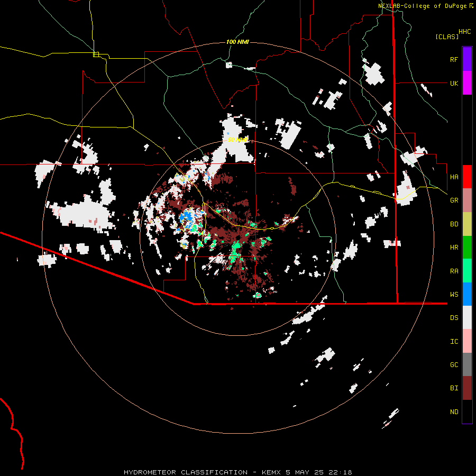This screenshot has width=476, height=476.
Task: Select the WS blue legend swatch
Action: tap(467, 294)
